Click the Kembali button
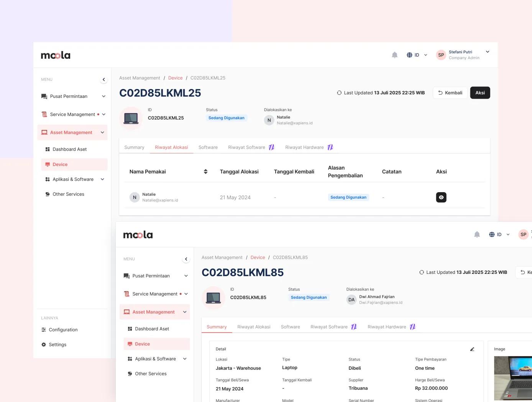 click(450, 93)
